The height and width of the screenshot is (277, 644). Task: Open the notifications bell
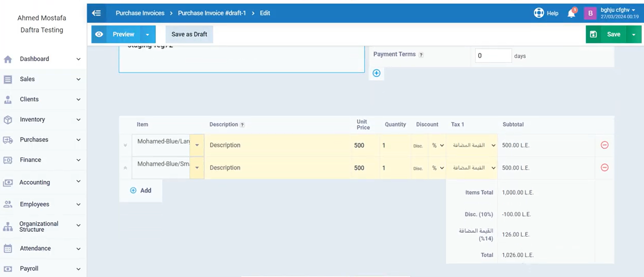[571, 13]
